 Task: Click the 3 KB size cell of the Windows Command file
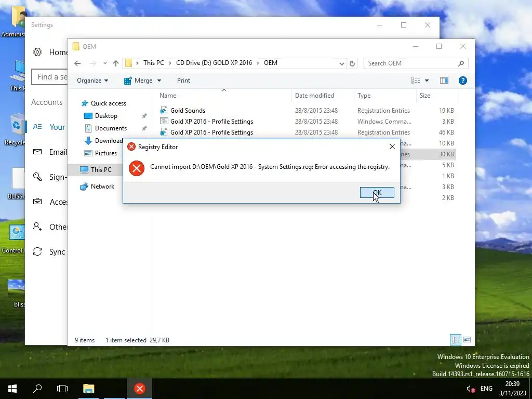tap(447, 122)
